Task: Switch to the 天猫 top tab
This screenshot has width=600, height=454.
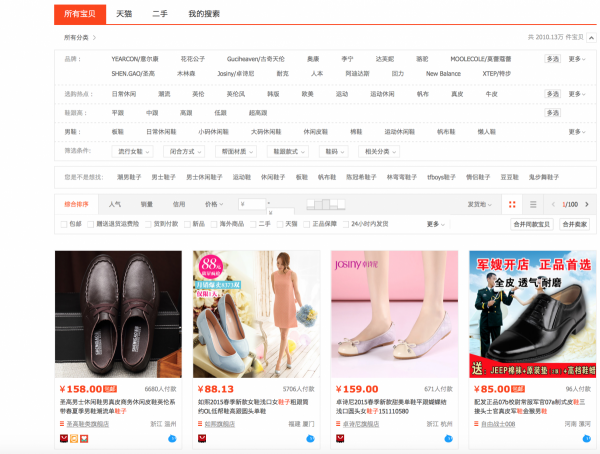Action: point(124,14)
